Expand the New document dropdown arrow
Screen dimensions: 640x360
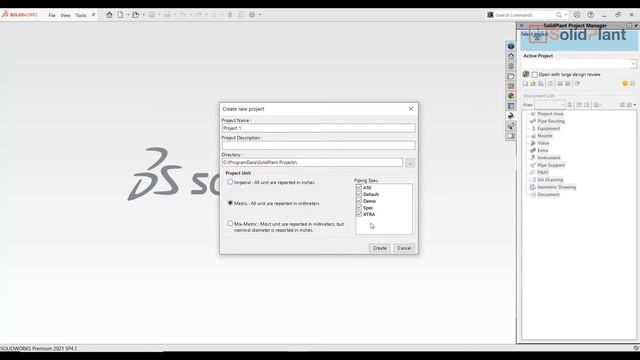pos(128,15)
